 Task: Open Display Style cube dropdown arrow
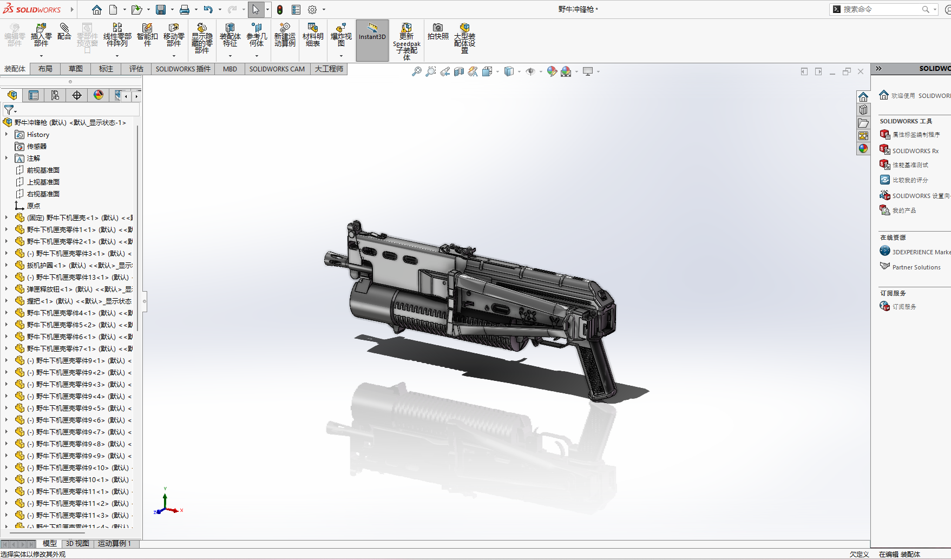[519, 71]
